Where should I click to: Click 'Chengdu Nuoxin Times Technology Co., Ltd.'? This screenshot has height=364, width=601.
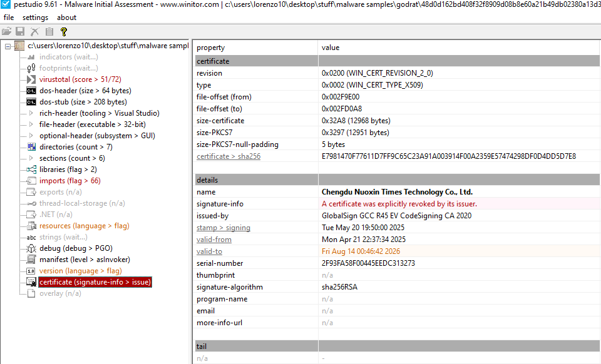[x=397, y=192]
